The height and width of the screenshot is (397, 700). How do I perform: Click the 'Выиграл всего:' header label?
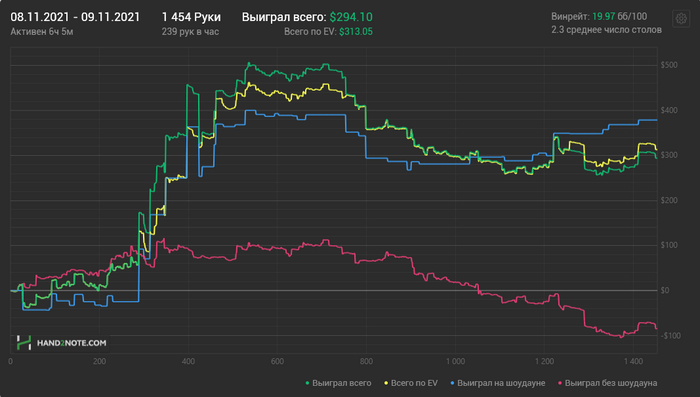[x=284, y=17]
